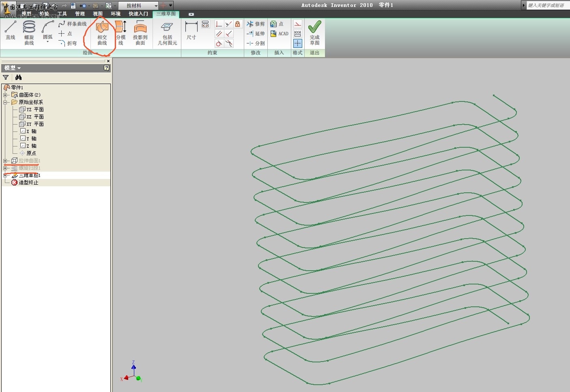Click the select tool icon in quick access toolbar
This screenshot has height=392, width=570.
pyautogui.click(x=109, y=6)
